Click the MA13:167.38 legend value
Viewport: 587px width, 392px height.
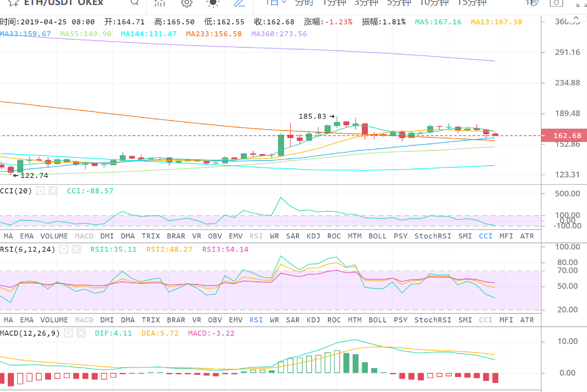(497, 22)
